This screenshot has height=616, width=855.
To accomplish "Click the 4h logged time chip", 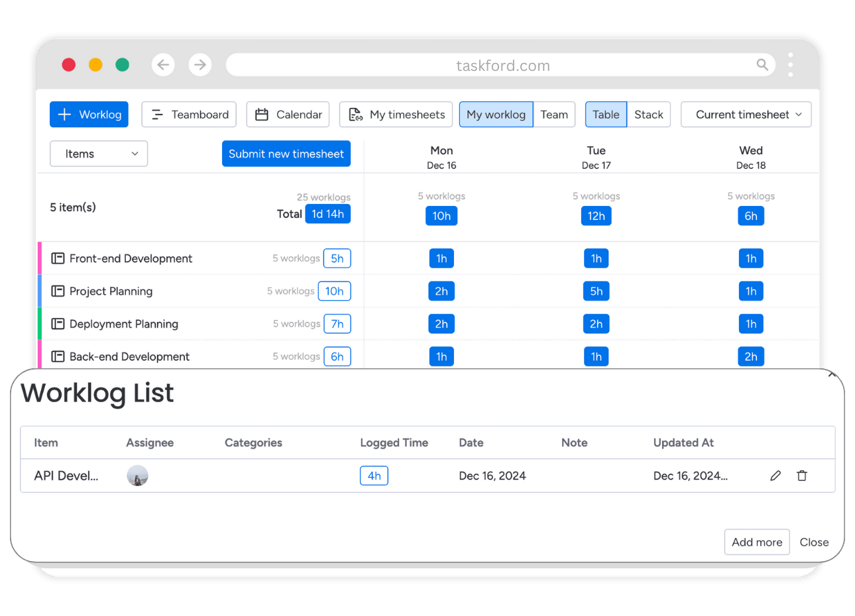I will point(374,476).
